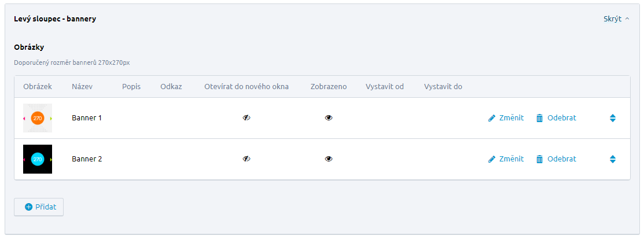
Task: Click the trash icon for Banner 2
Action: (x=540, y=159)
